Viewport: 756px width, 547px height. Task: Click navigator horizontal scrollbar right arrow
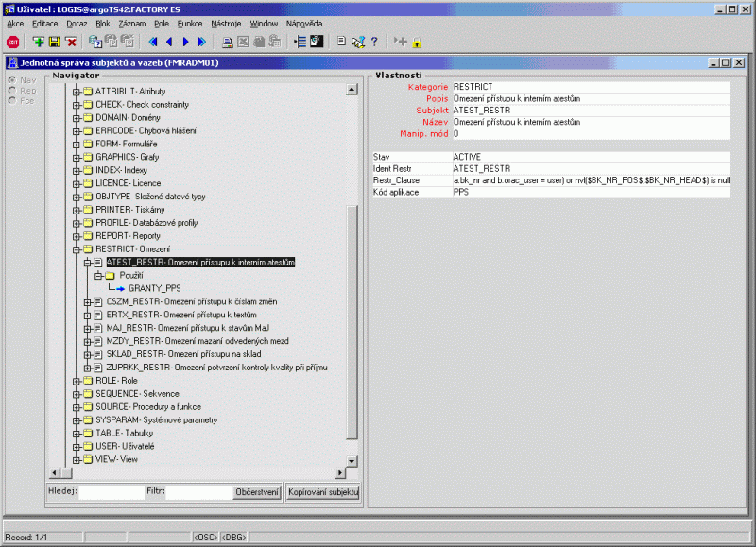(x=340, y=472)
